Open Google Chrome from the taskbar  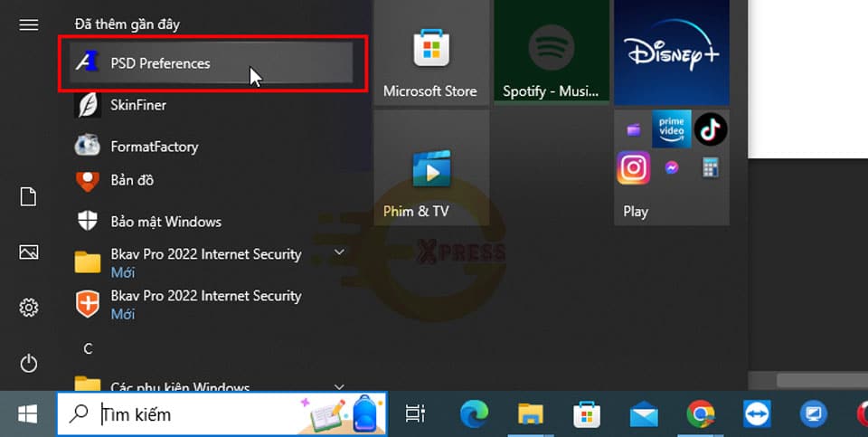(x=701, y=414)
